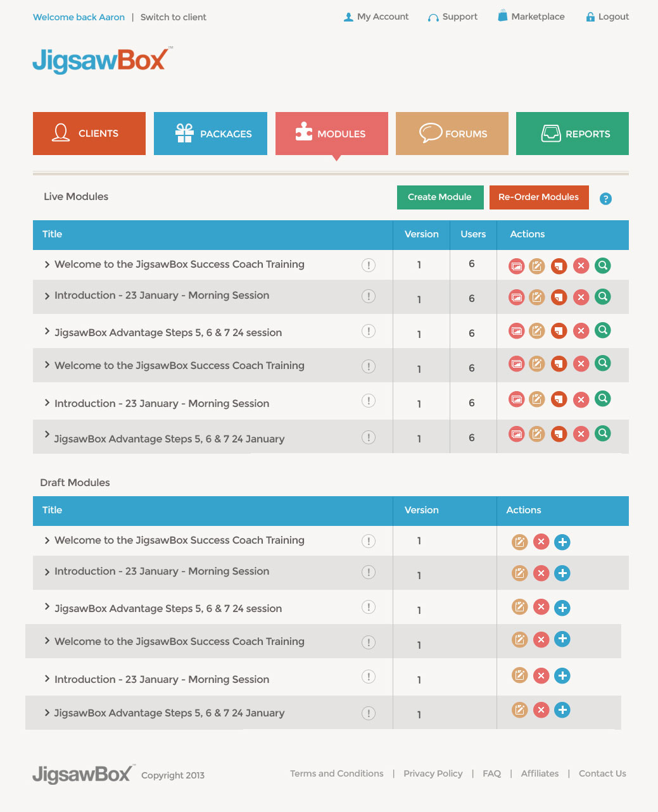
Task: Expand draft module 'JigsawBox Advantage Steps 5, 6 & 7 24 session'
Action: pyautogui.click(x=47, y=607)
